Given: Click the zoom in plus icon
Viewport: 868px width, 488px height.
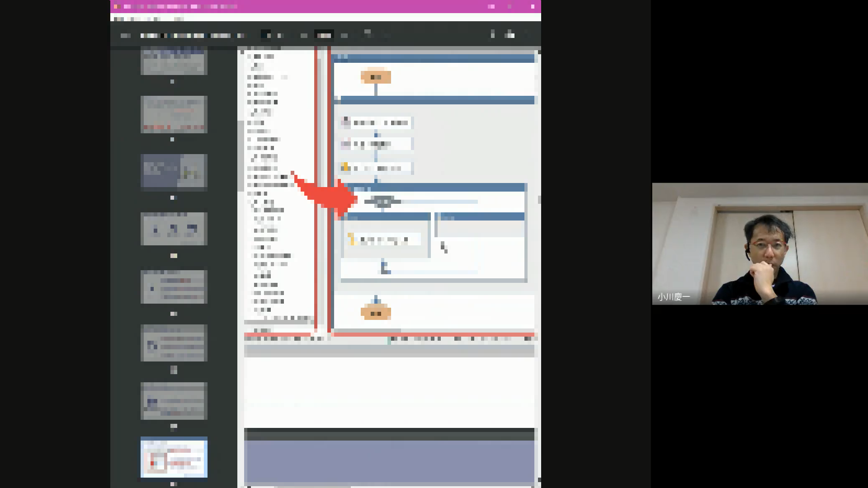Looking at the screenshot, I should pos(344,36).
